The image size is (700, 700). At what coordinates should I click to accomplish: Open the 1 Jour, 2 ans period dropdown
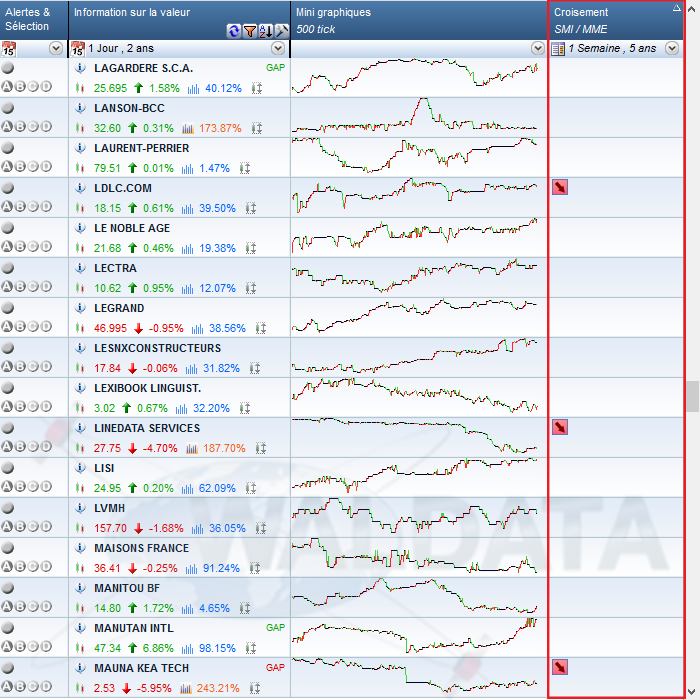coord(278,48)
